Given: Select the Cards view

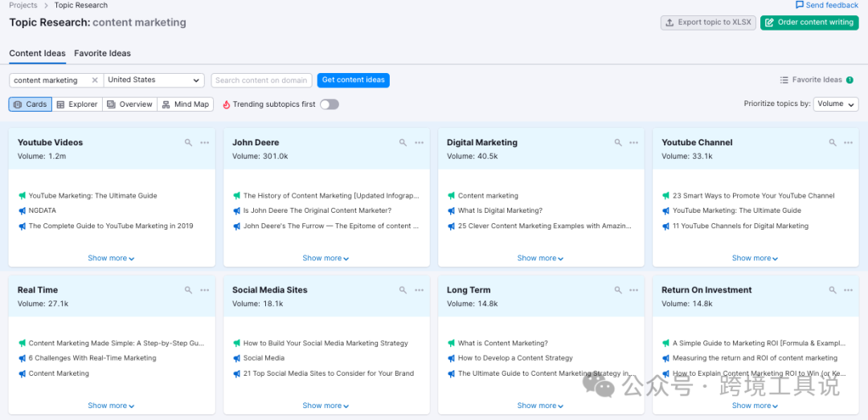Looking at the screenshot, I should pyautogui.click(x=31, y=104).
